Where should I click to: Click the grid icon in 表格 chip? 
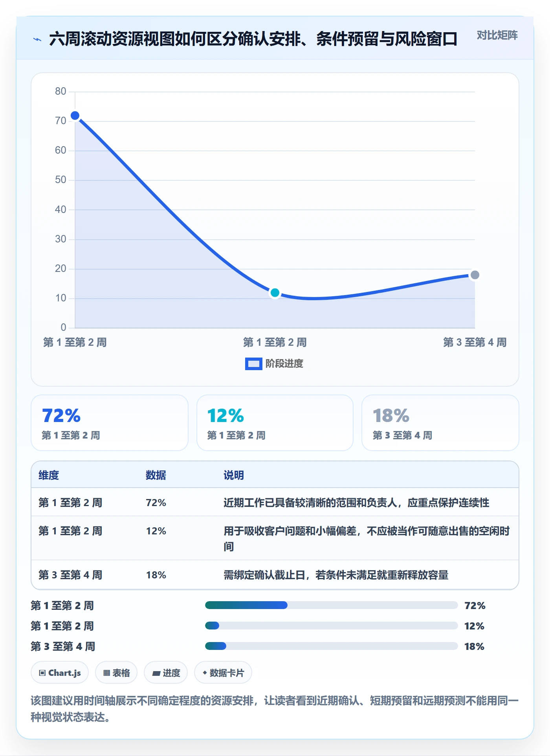pyautogui.click(x=106, y=673)
